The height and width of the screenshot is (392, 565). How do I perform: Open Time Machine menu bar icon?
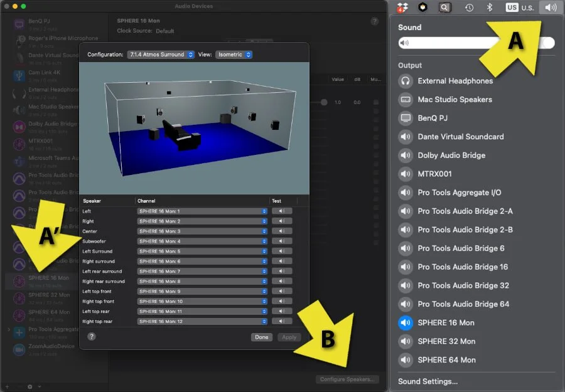469,8
